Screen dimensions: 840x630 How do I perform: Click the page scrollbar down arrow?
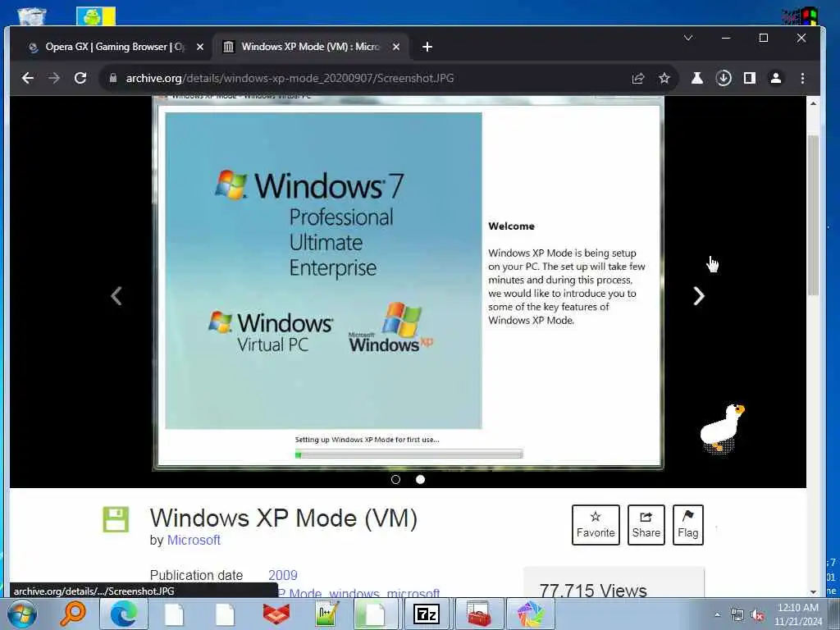(x=813, y=591)
